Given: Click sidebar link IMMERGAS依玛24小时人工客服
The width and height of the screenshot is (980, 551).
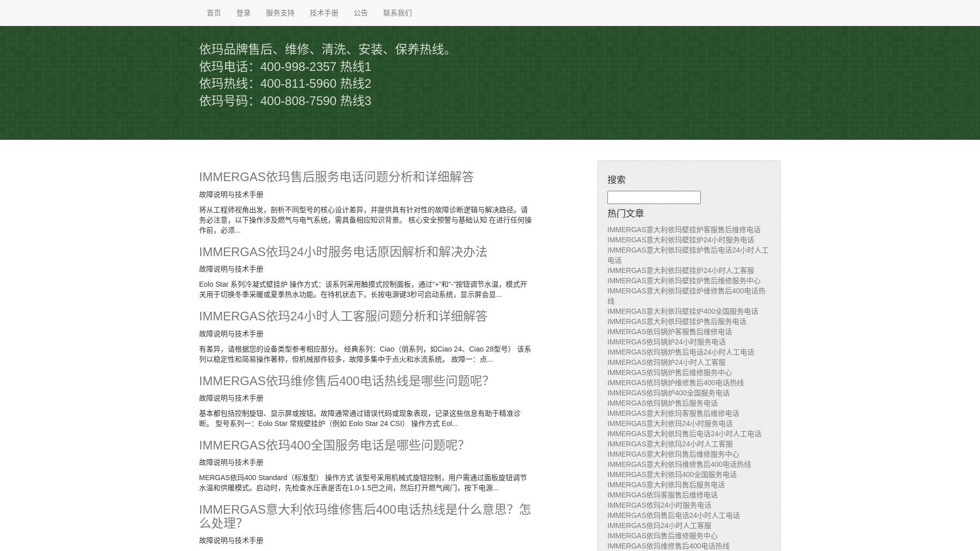Looking at the screenshot, I should tap(659, 525).
